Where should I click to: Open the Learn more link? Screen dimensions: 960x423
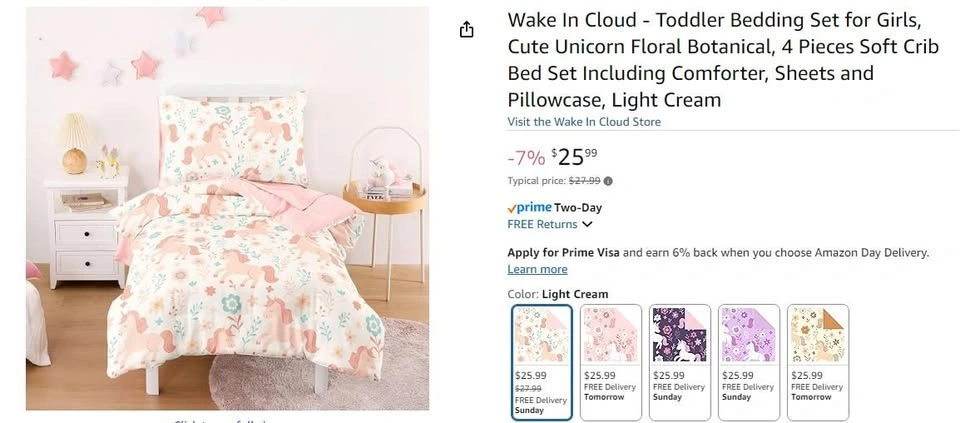pos(537,269)
